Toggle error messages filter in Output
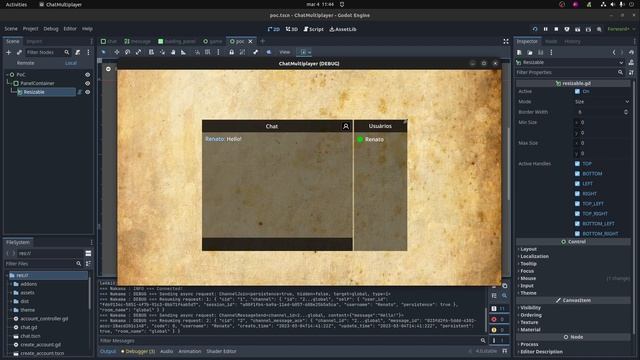The image size is (640, 360). click(498, 319)
